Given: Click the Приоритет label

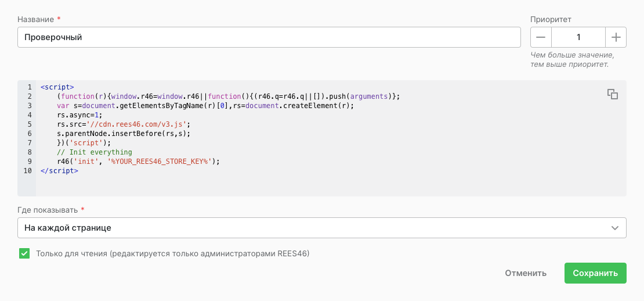Looking at the screenshot, I should pyautogui.click(x=551, y=19).
